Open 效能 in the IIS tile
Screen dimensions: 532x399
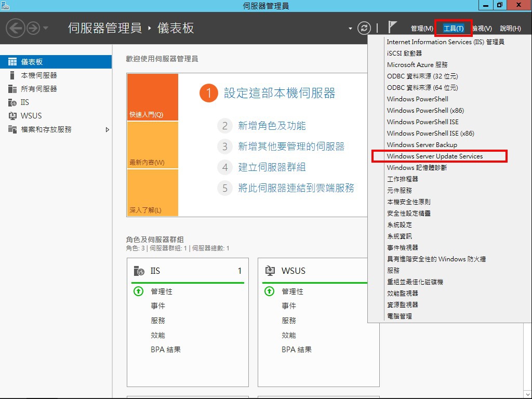click(158, 335)
